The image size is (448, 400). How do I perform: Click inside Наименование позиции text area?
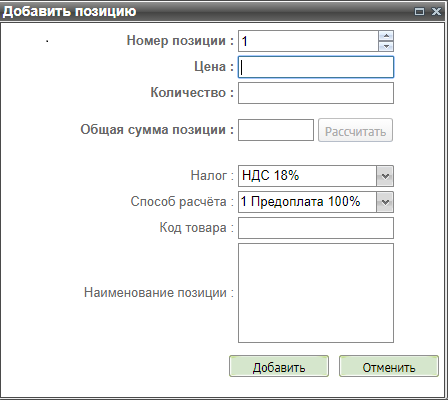316,293
